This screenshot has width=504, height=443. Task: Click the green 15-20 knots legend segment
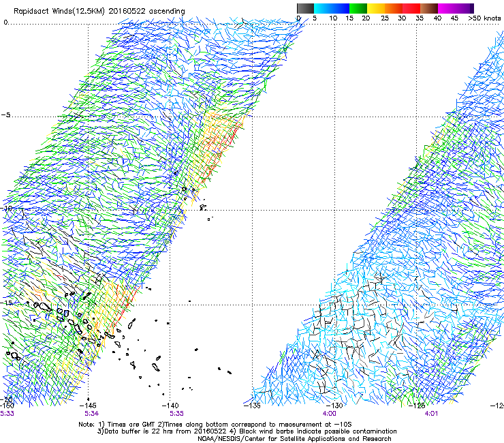tap(358, 8)
